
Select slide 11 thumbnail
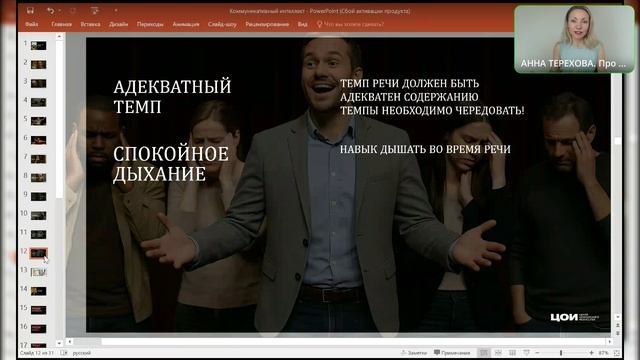[38, 234]
